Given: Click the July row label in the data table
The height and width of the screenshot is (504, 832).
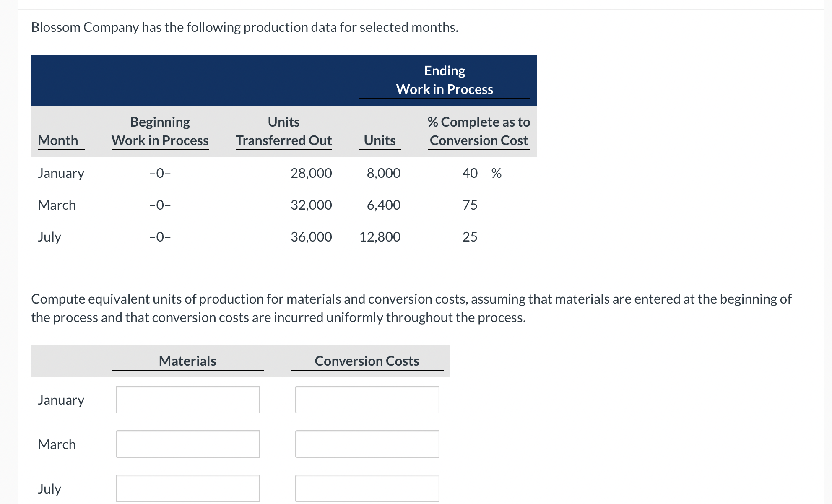Looking at the screenshot, I should [49, 236].
